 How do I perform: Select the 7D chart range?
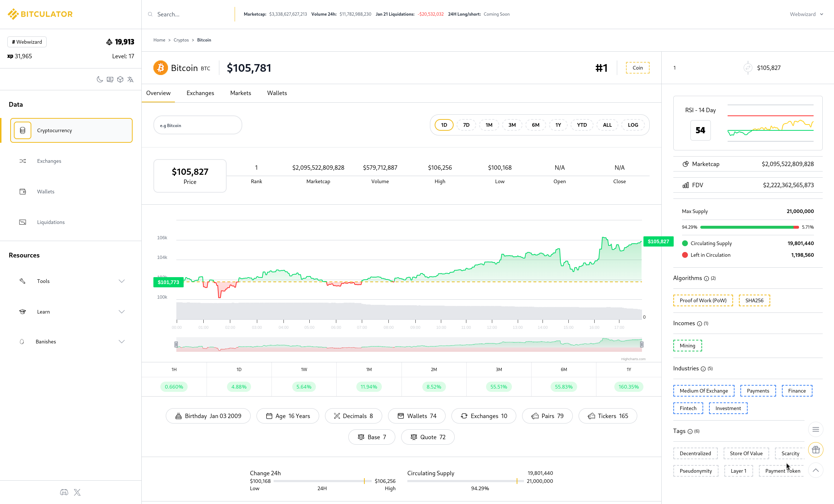(466, 125)
